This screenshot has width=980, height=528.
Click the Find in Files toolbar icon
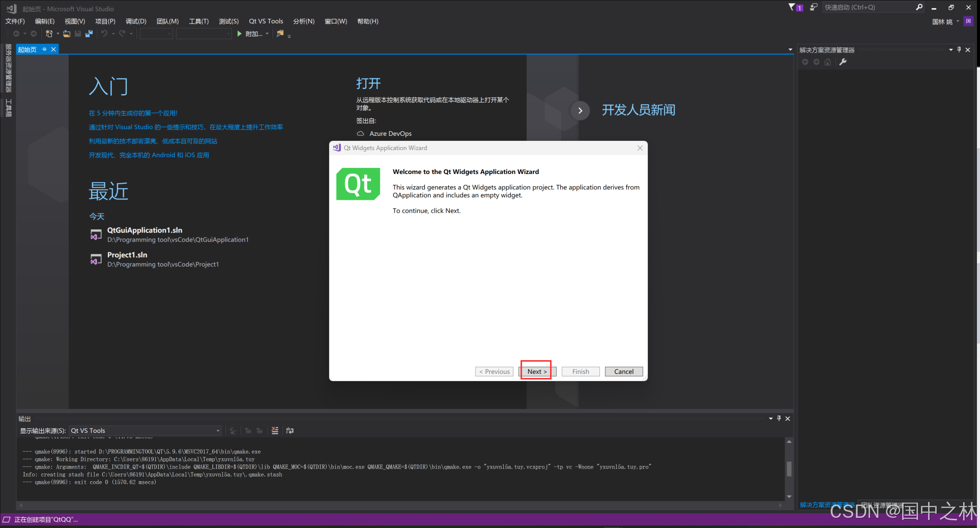(280, 34)
